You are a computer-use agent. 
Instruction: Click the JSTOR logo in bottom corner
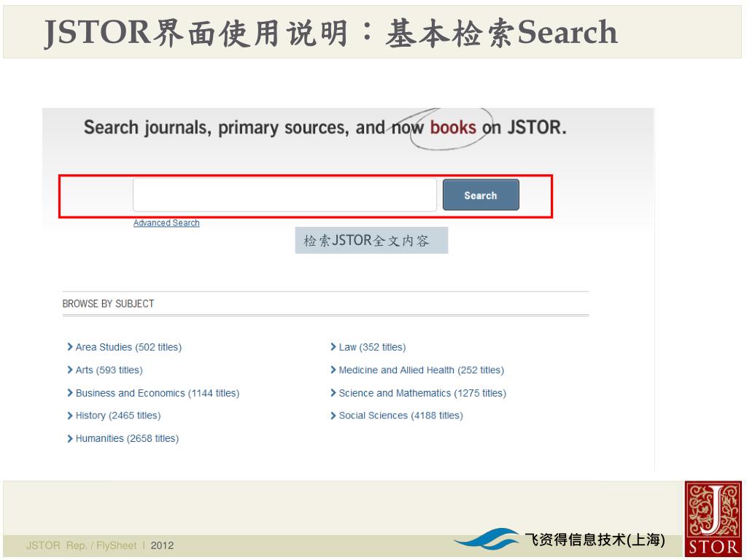(x=713, y=518)
